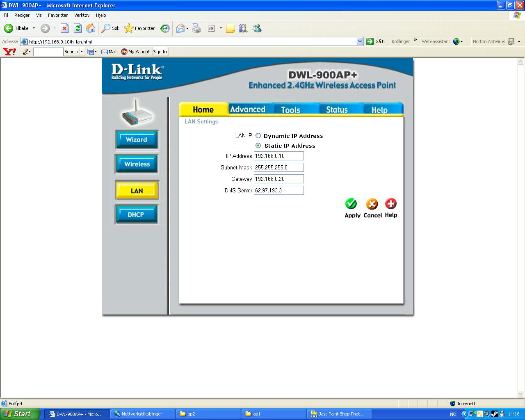
Task: Click the Norton AntiVirus icon
Action: [511, 41]
